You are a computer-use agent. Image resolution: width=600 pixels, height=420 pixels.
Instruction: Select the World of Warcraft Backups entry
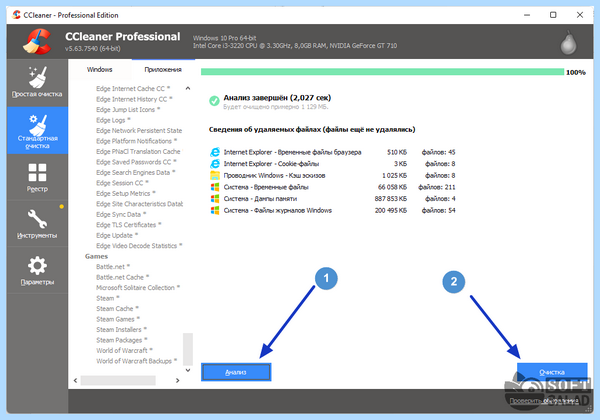tap(137, 361)
